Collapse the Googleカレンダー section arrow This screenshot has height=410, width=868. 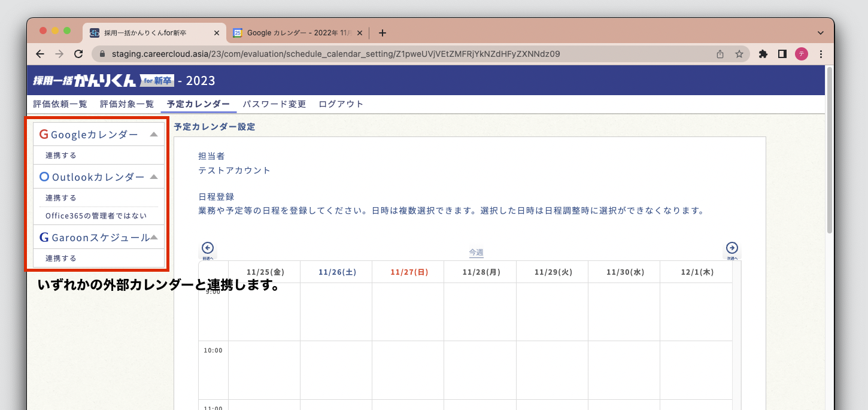click(154, 134)
